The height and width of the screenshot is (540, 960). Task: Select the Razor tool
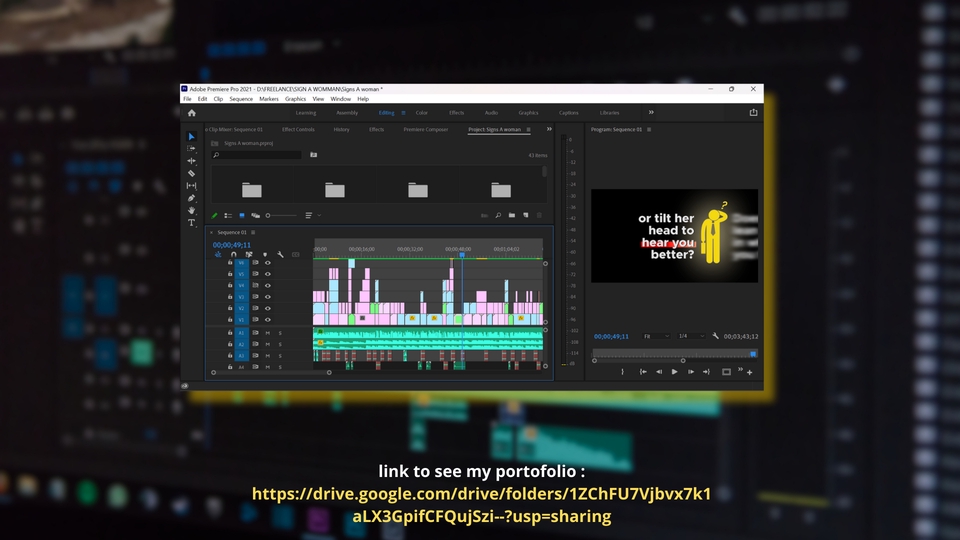pyautogui.click(x=191, y=173)
